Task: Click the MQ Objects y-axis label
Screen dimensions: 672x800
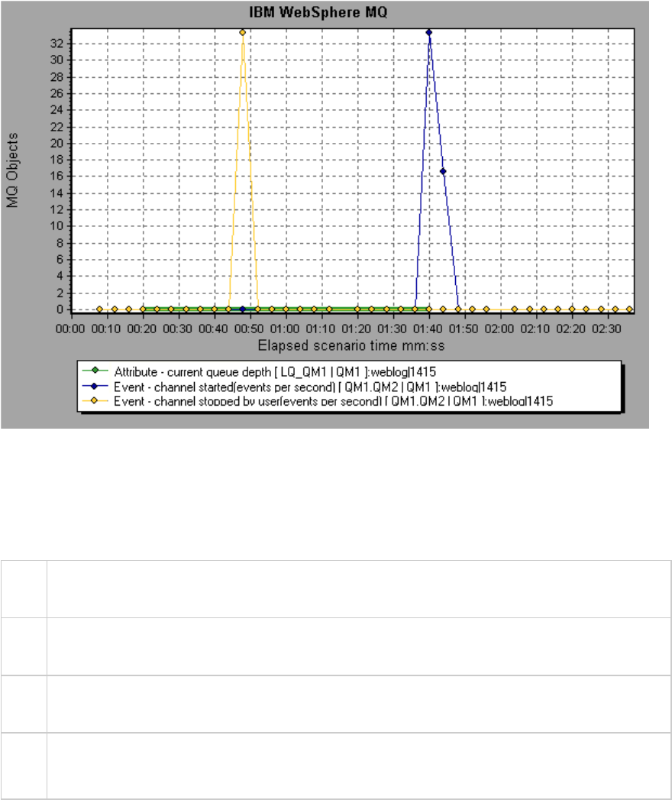Action: pos(12,170)
